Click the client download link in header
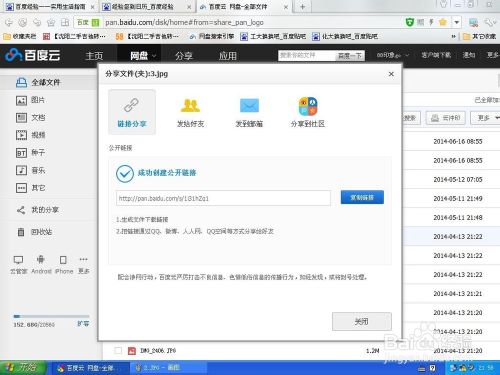500x375 pixels. point(436,55)
